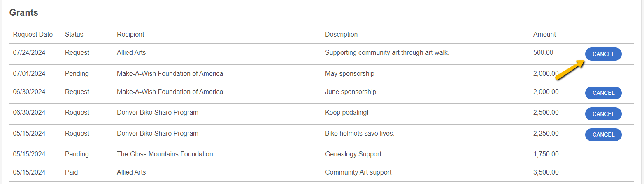Select The Gloss Mountains Foundation recipient
The height and width of the screenshot is (184, 644).
click(x=165, y=154)
